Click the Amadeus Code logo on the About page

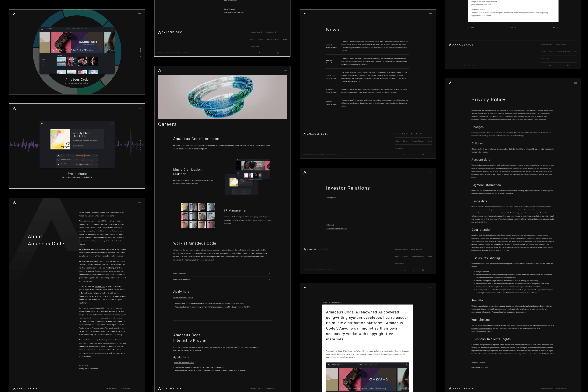click(x=14, y=203)
